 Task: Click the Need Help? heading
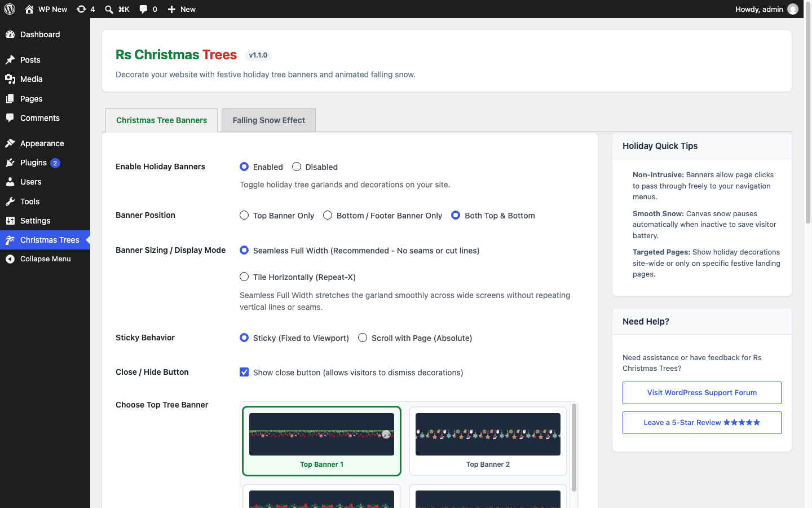tap(646, 322)
